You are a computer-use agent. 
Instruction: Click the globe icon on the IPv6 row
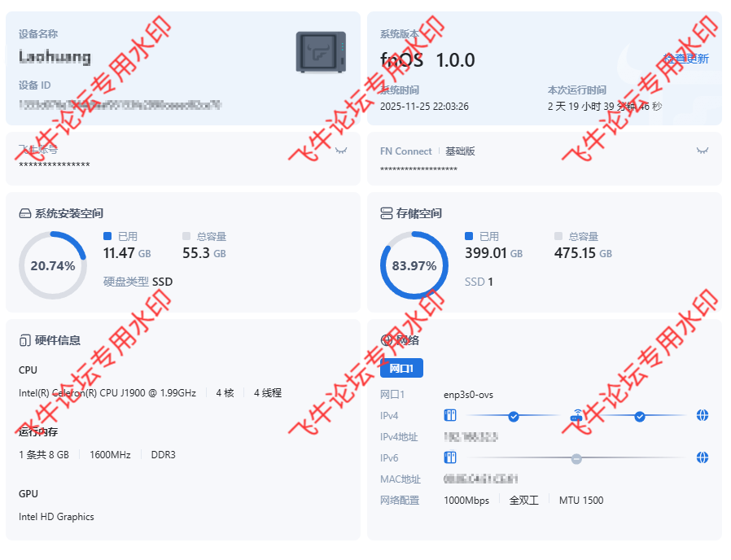[x=701, y=457]
